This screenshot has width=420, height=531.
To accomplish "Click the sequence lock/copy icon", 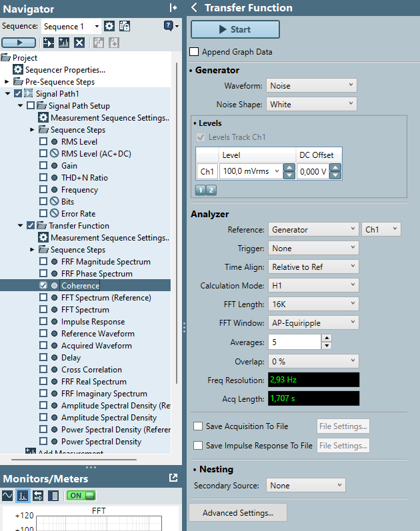I will pyautogui.click(x=125, y=26).
